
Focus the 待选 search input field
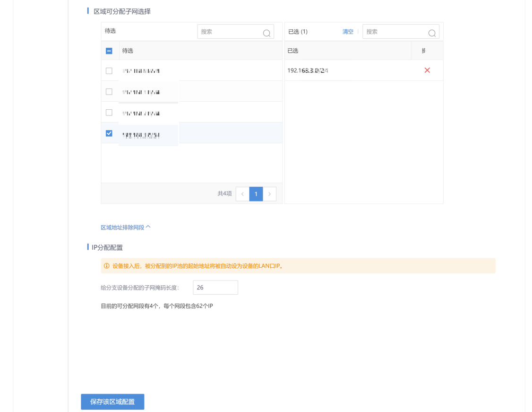click(230, 32)
